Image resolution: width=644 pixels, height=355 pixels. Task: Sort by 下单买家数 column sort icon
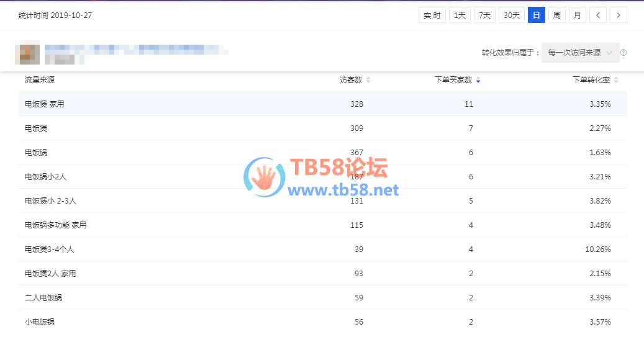tap(478, 80)
